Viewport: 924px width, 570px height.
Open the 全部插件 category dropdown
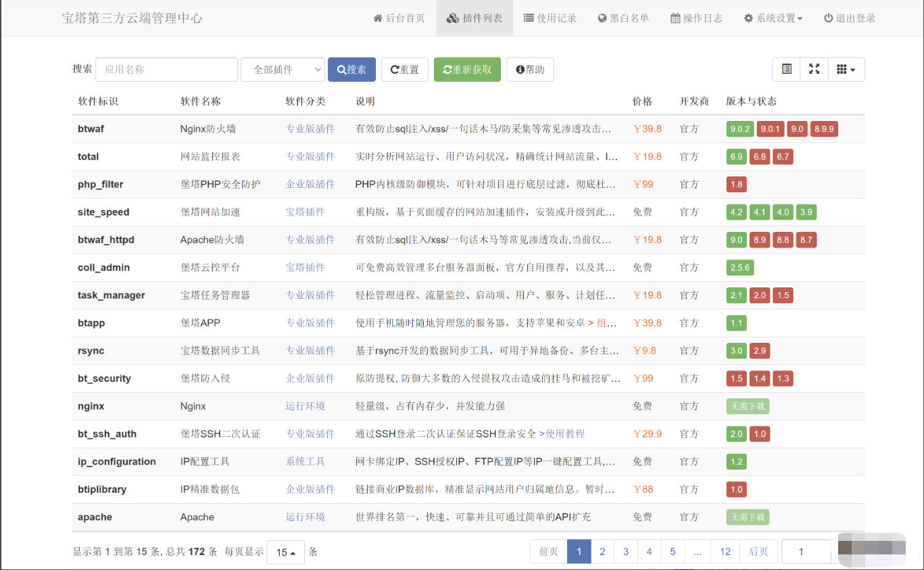(x=283, y=69)
